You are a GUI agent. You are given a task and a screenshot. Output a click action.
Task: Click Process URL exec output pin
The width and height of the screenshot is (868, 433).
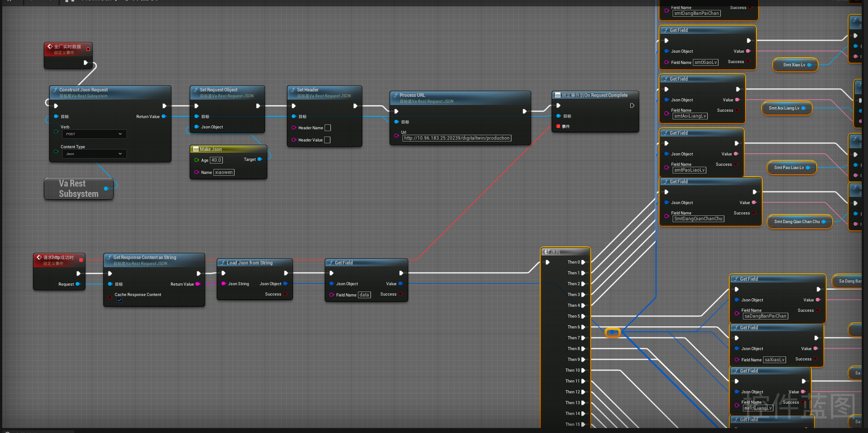pyautogui.click(x=524, y=111)
